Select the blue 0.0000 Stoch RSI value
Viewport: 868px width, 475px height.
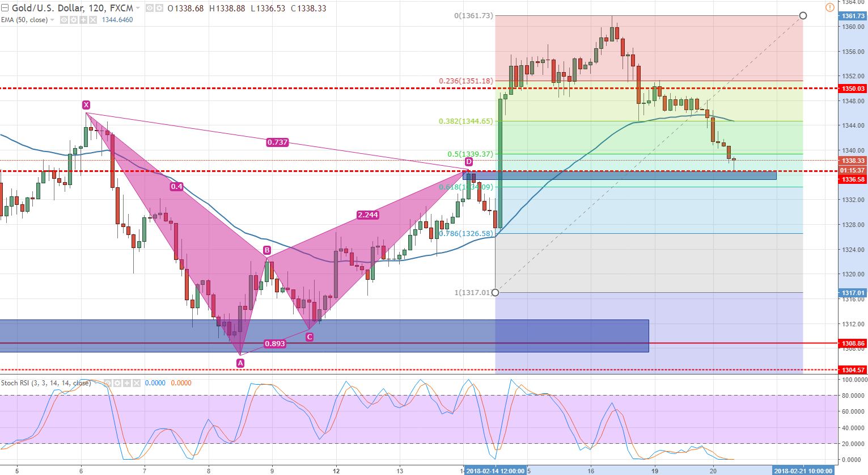[x=154, y=383]
